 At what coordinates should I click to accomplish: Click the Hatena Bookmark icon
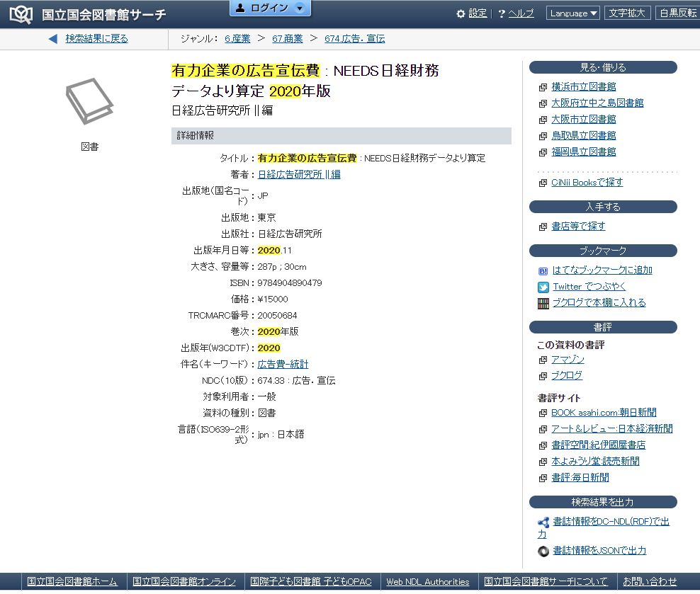tap(543, 270)
